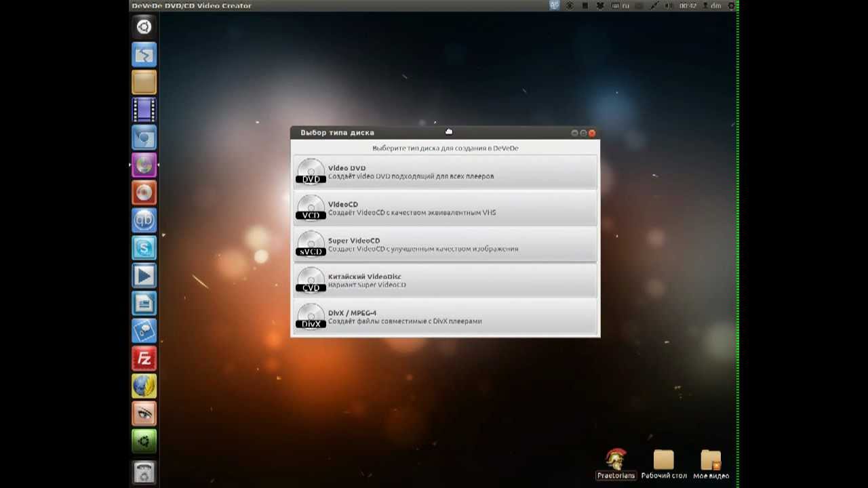Open the Ubuntu Dash home button
The height and width of the screenshot is (488, 868).
(144, 26)
